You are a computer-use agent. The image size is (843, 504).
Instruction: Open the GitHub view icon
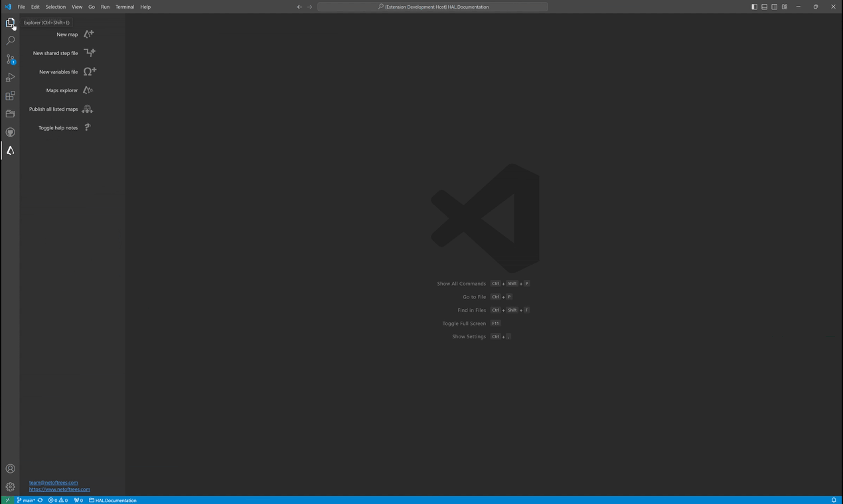pyautogui.click(x=10, y=133)
